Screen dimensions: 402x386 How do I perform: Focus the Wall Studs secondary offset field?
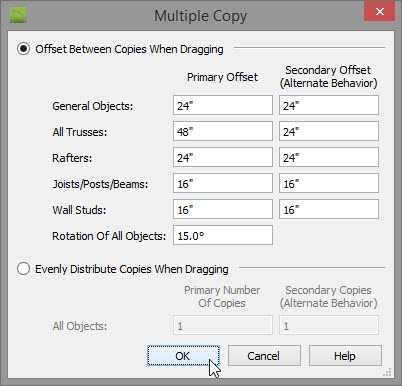(x=329, y=209)
